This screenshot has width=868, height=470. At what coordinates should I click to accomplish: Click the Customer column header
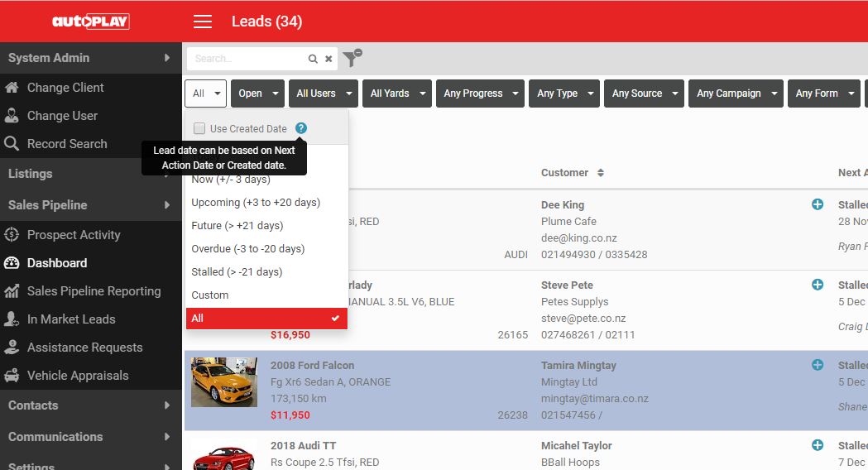pyautogui.click(x=564, y=173)
